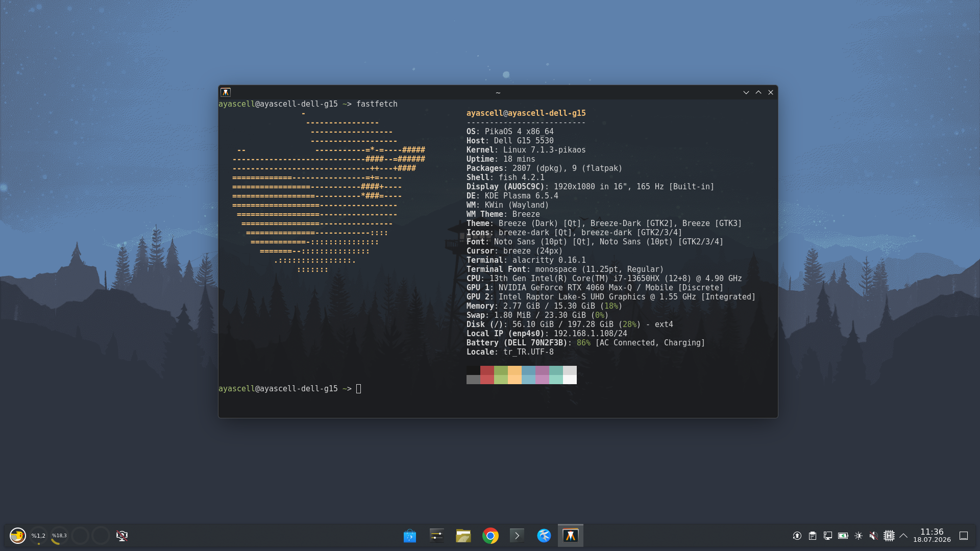Open the PikaOS application launcher

(18, 536)
